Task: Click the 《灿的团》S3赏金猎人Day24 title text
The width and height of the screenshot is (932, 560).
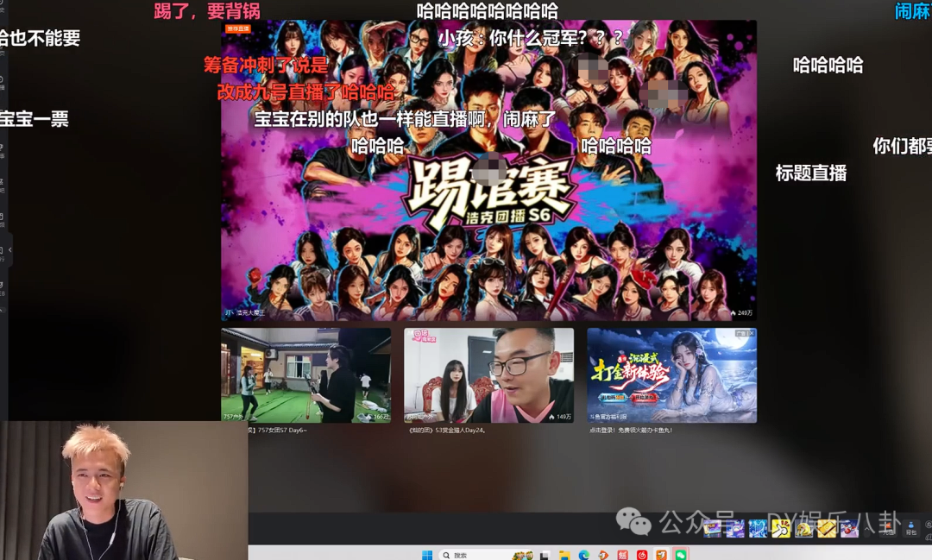Action: pos(447,430)
